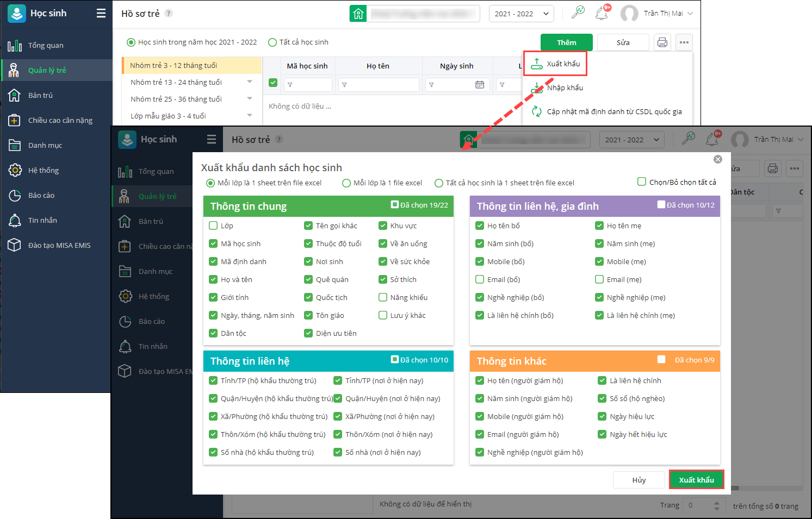Choose 'Xuất khẩu' from the more options menu

click(555, 64)
